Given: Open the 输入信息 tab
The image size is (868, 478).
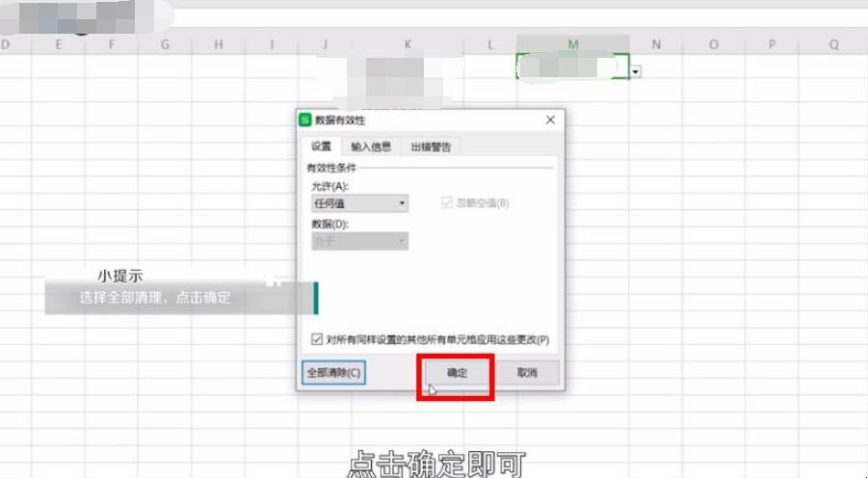Looking at the screenshot, I should 371,146.
